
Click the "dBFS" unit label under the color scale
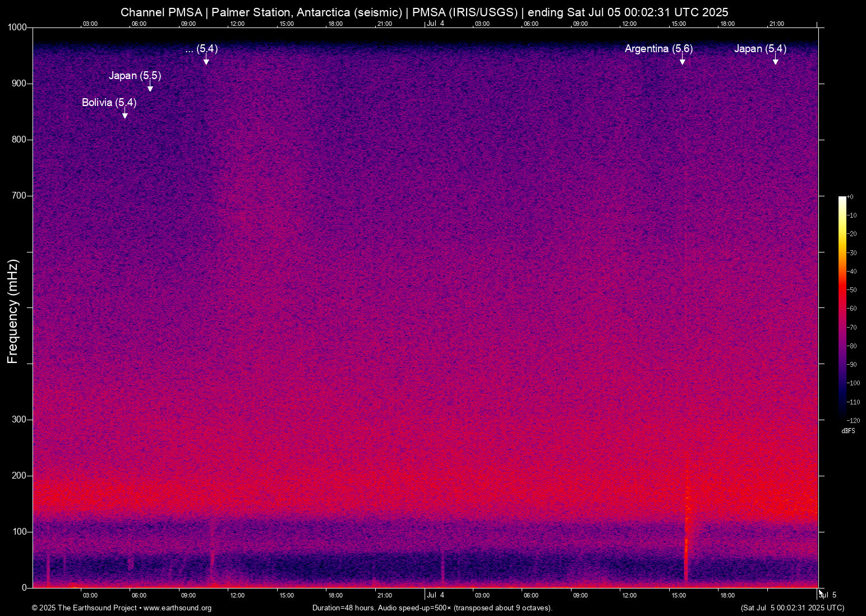coord(848,431)
